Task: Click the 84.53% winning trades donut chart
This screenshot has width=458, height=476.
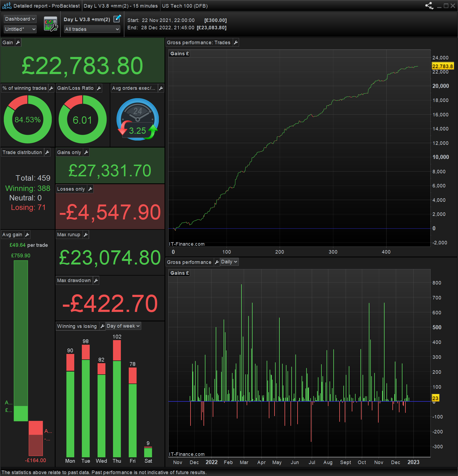Action: pos(28,119)
